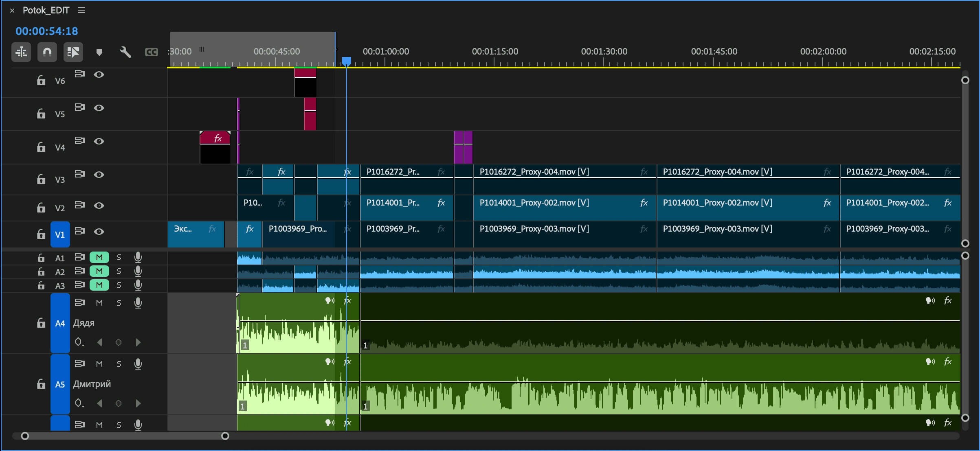Toggle V1 track lock
This screenshot has height=451, width=980.
[41, 234]
